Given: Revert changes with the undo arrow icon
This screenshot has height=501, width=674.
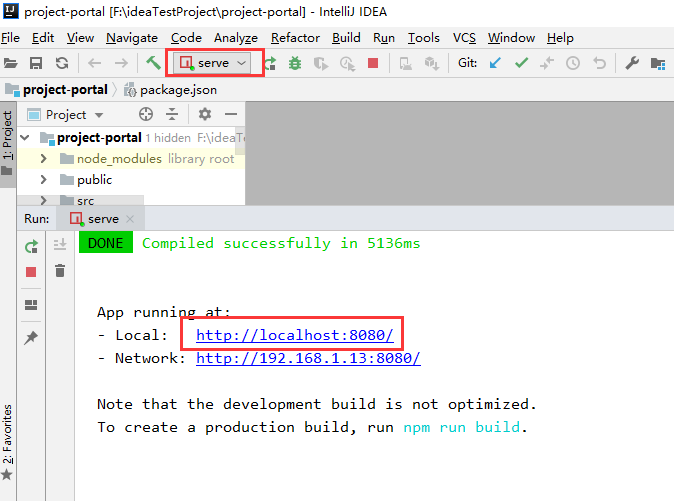Looking at the screenshot, I should (599, 64).
